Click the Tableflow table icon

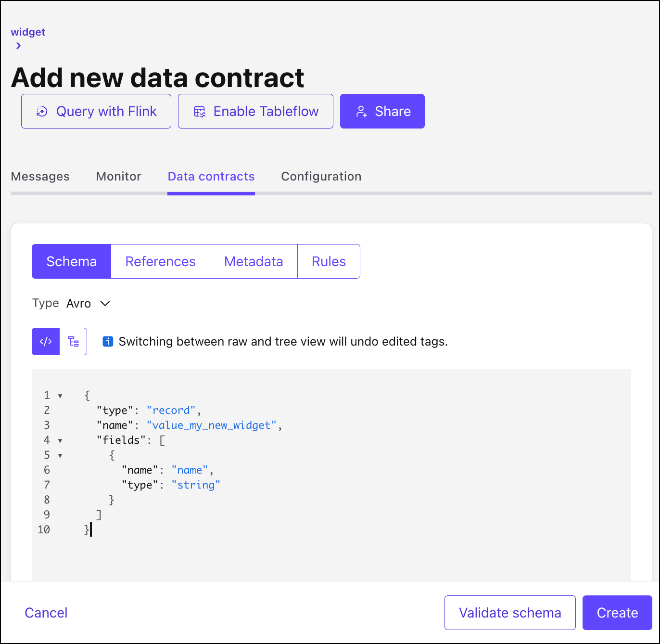200,112
